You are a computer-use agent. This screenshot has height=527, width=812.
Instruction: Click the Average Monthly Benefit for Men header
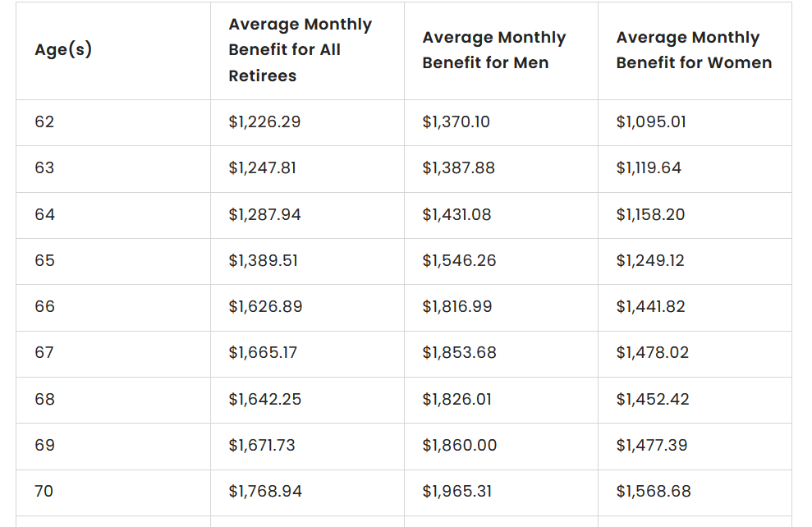pyautogui.click(x=493, y=50)
